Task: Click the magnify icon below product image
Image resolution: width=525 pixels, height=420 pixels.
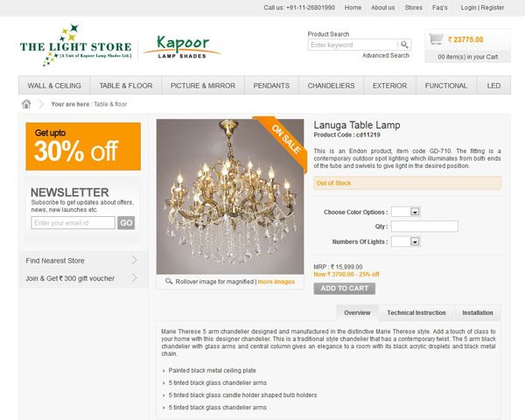Action: click(169, 282)
